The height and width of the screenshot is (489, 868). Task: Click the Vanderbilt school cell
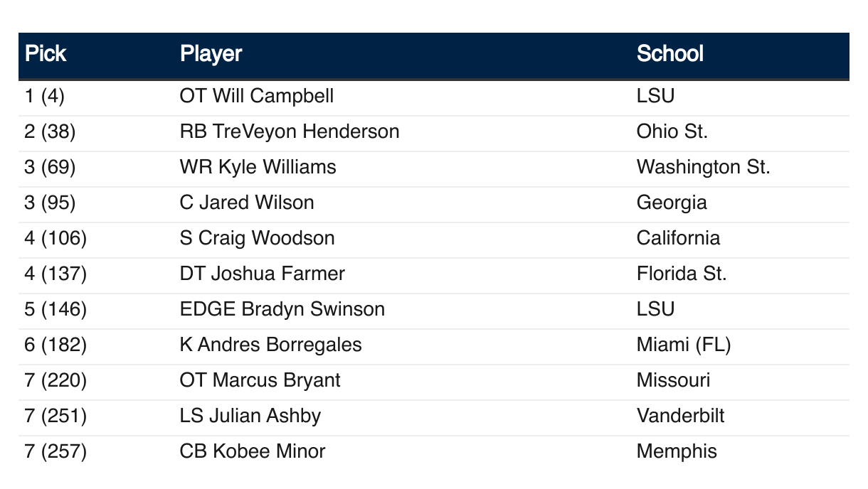click(x=680, y=416)
